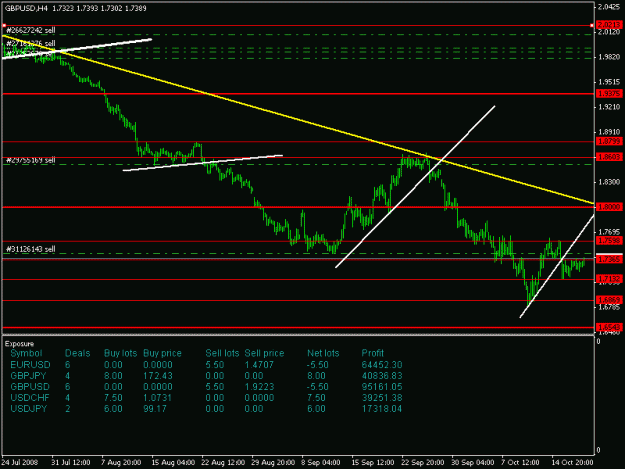Click the 31 Jul 12:00 time label
This screenshot has height=469, width=625.
tap(71, 462)
